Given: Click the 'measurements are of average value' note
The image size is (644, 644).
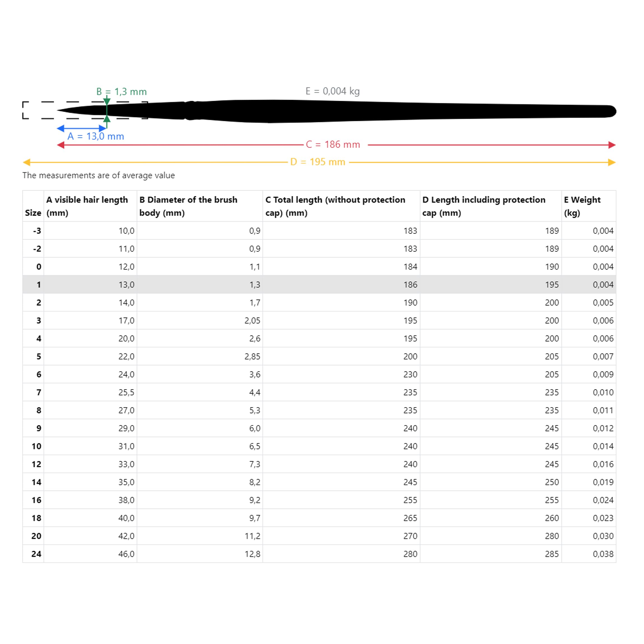Looking at the screenshot, I should [99, 175].
